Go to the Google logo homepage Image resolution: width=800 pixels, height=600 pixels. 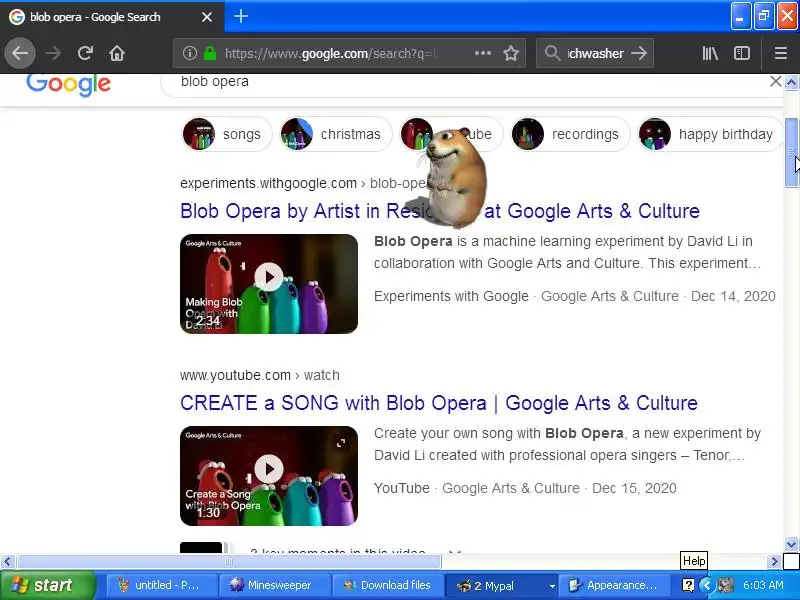click(x=68, y=84)
